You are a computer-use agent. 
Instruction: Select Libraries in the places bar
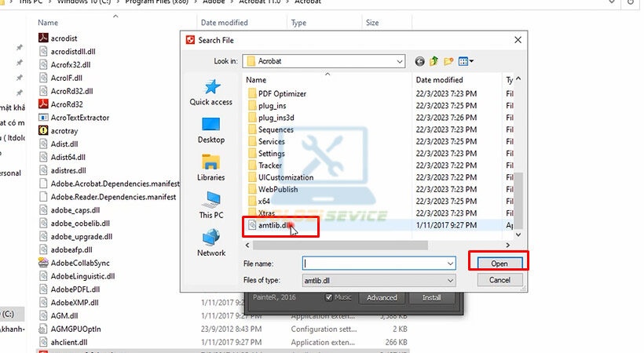click(211, 168)
